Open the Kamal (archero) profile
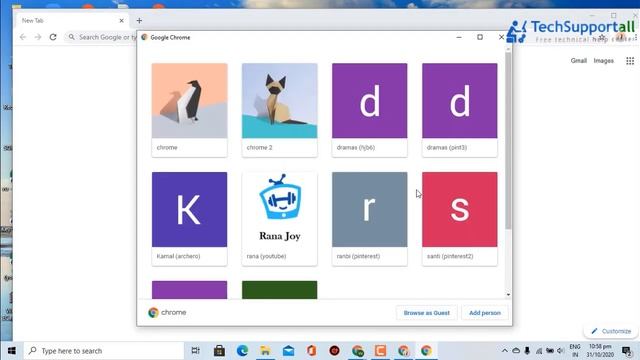 [x=189, y=219]
